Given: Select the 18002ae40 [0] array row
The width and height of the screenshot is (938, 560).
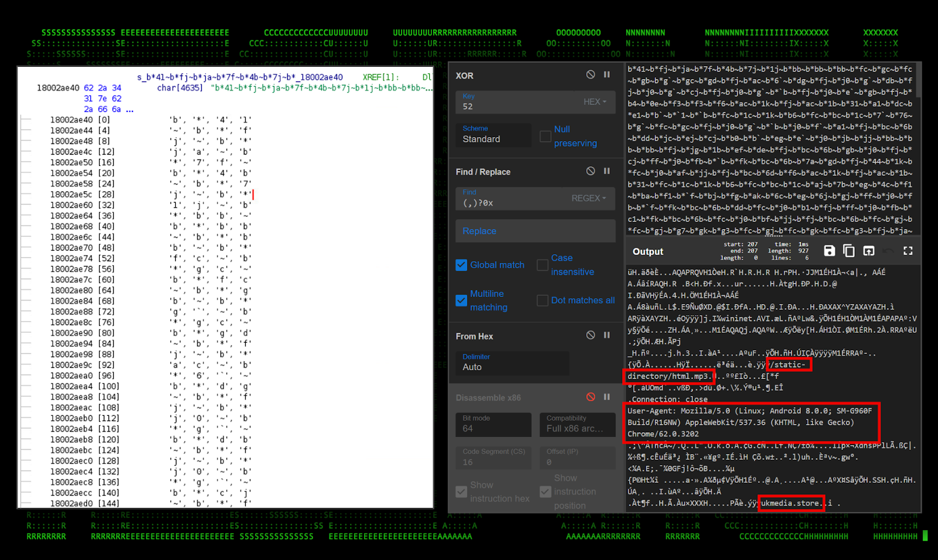Looking at the screenshot, I should click(80, 119).
